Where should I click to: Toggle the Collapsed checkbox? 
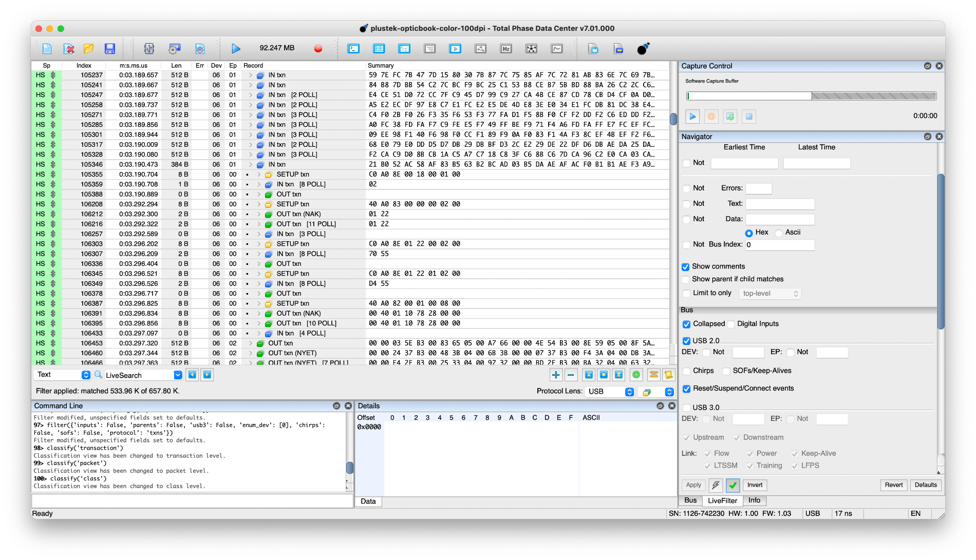pyautogui.click(x=686, y=324)
